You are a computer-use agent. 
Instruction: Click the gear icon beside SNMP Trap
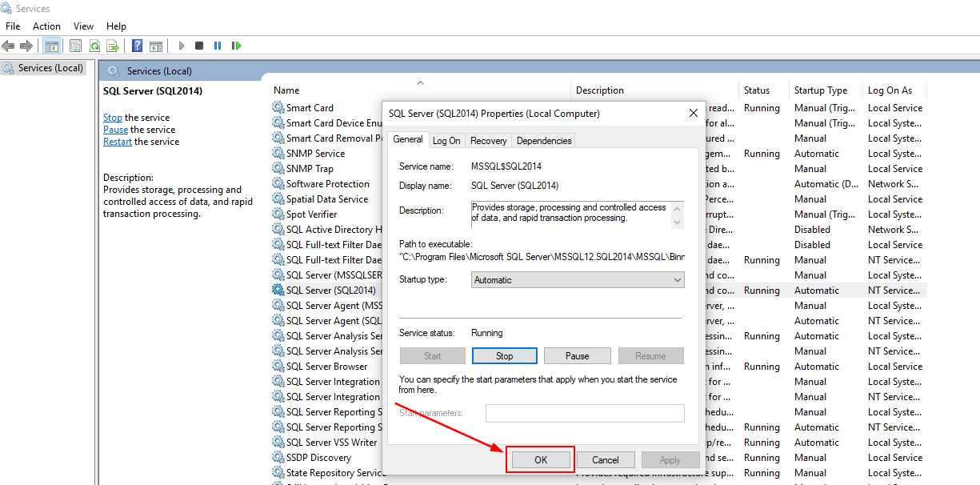278,168
